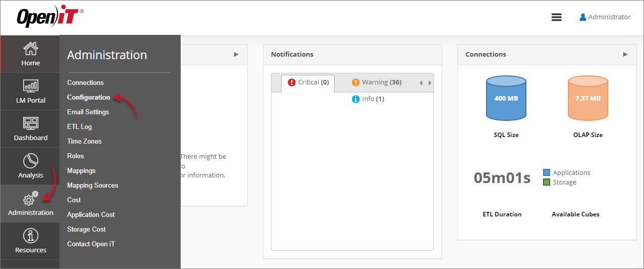Click the Connections panel title

pos(486,54)
